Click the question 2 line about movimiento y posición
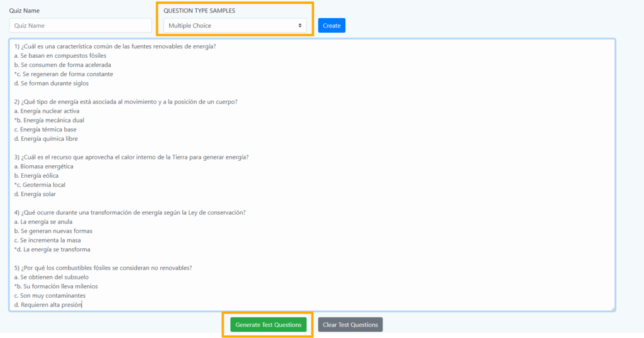The image size is (644, 338). [125, 102]
